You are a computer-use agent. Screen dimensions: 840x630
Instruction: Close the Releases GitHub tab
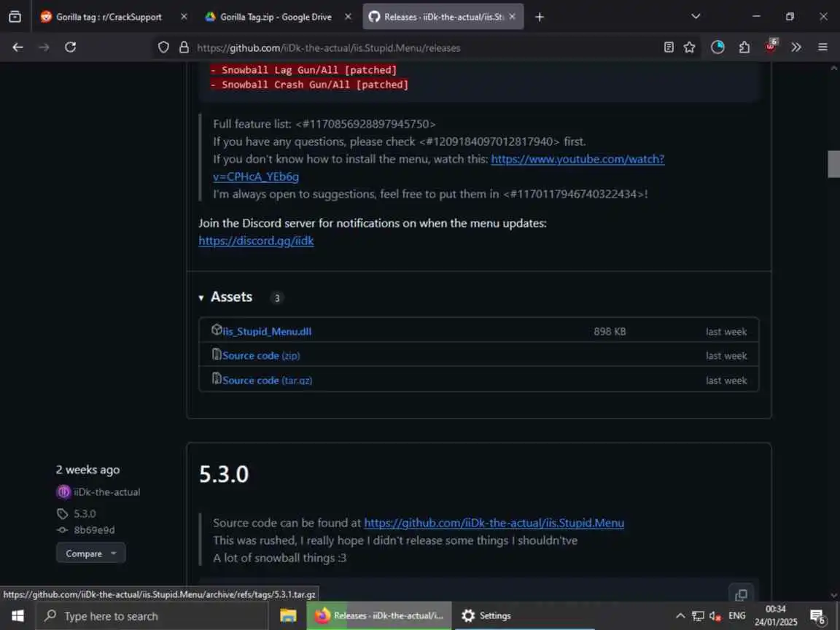[x=512, y=17]
